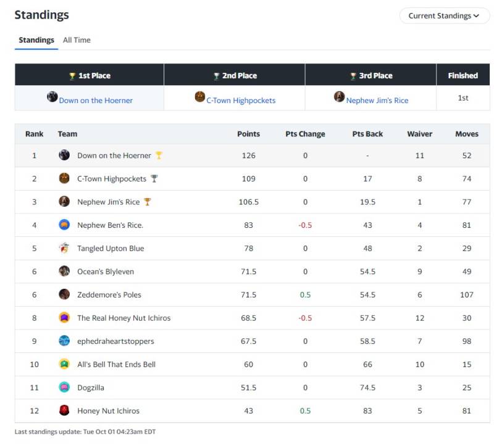Click bronze trophy beside Nephew Jim's Rice
Viewport: 494px width, 448px height.
pyautogui.click(x=147, y=202)
